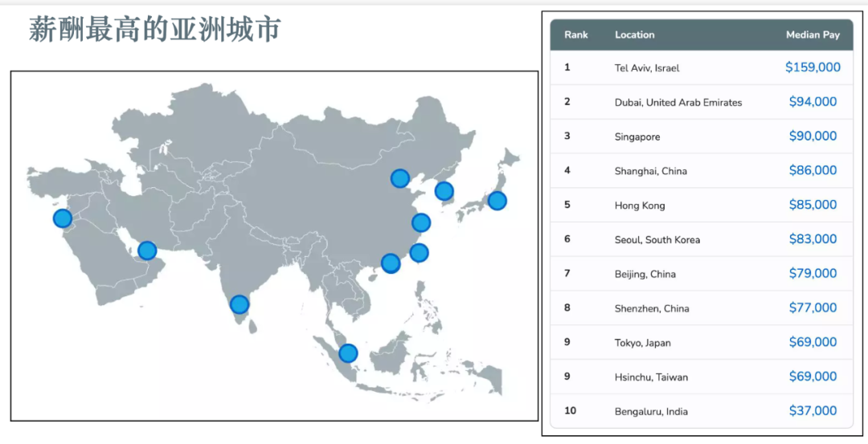Click the $79,000 pay value
Viewport: 868px width, 444px height.
tap(813, 273)
